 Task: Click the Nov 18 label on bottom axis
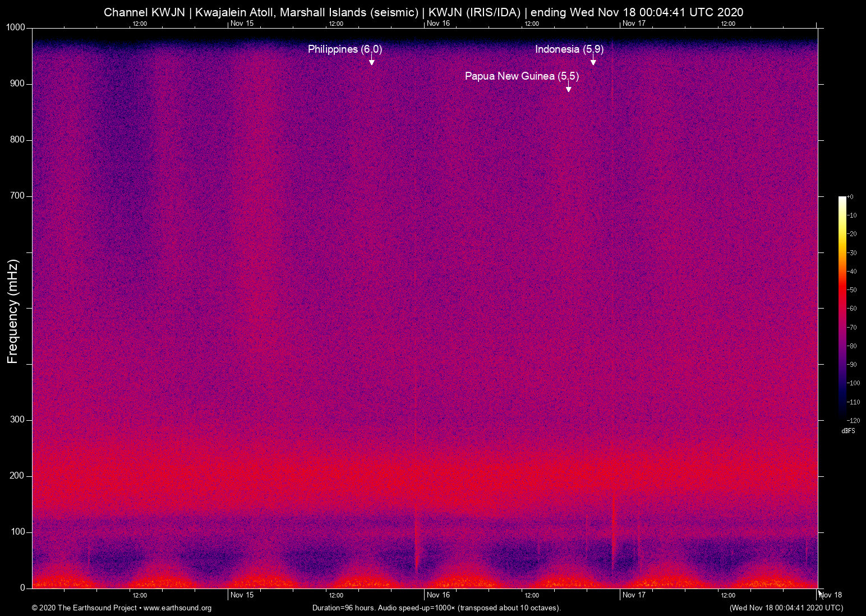click(831, 595)
